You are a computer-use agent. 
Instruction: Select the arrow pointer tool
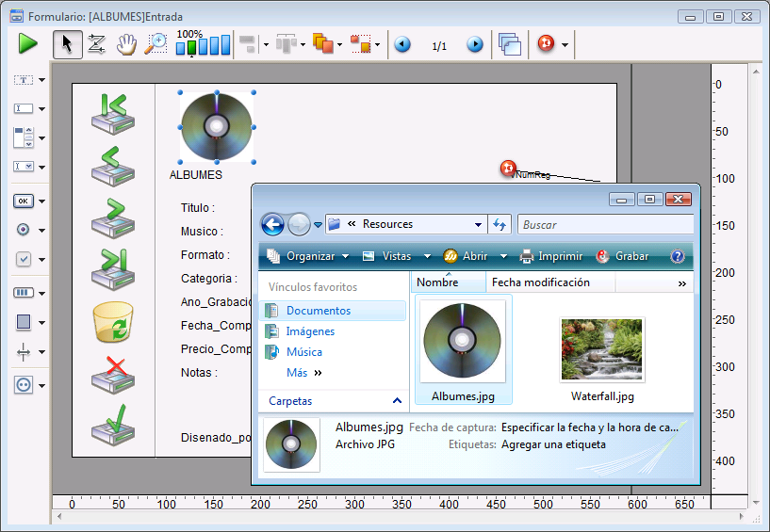[67, 44]
